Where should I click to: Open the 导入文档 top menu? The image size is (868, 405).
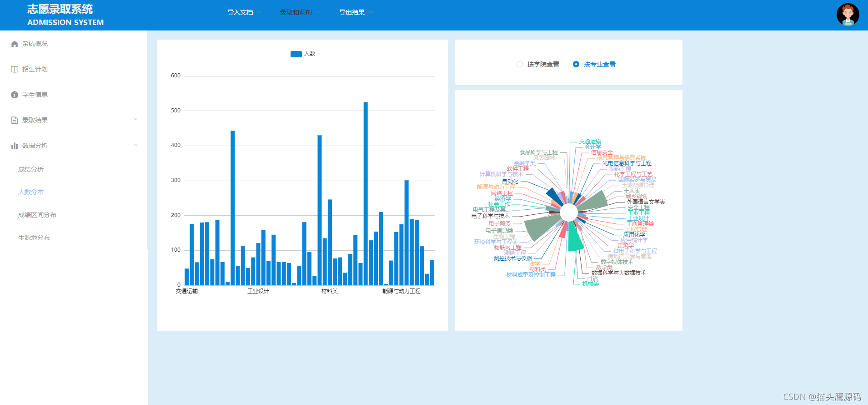(x=240, y=12)
